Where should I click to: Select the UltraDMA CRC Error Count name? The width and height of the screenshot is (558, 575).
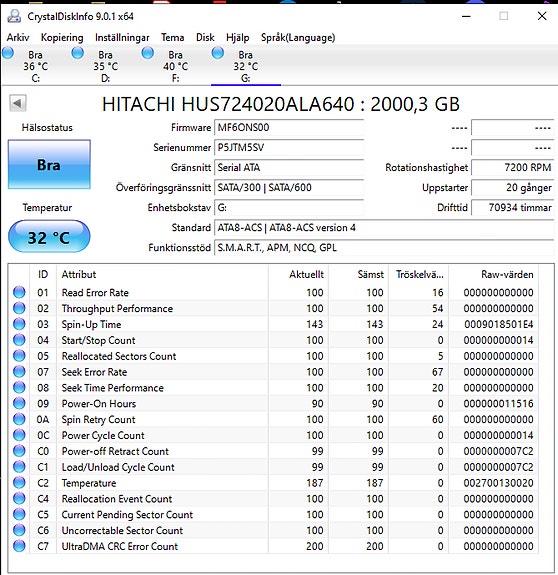[120, 546]
